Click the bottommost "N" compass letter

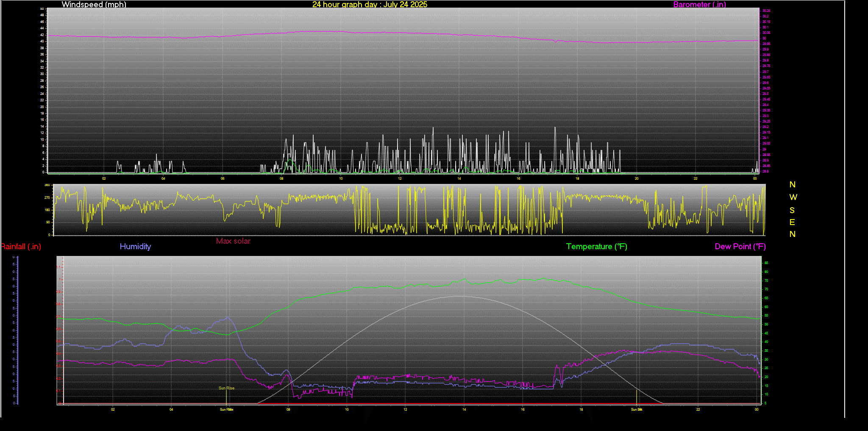pyautogui.click(x=793, y=234)
